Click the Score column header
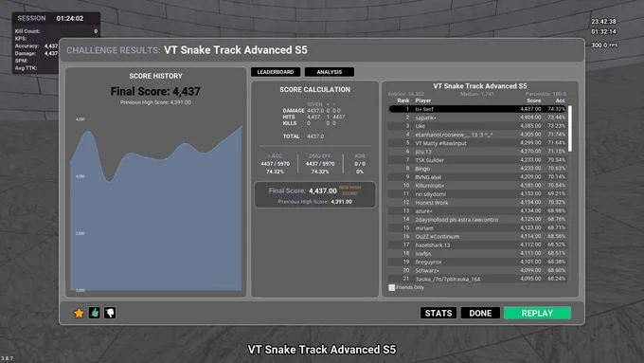Image resolution: width=644 pixels, height=363 pixels. pyautogui.click(x=533, y=100)
